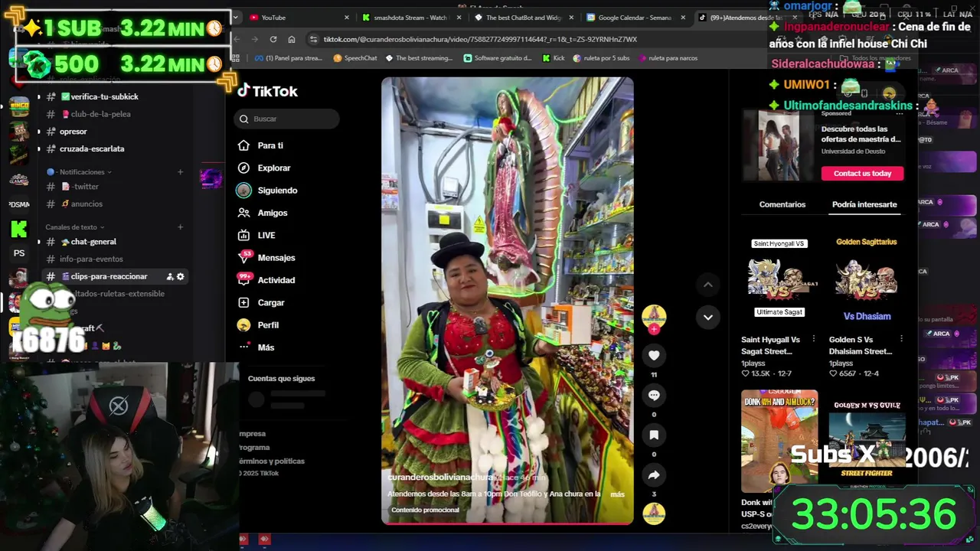This screenshot has width=980, height=551.
Task: Collapse the Canales de texto category
Action: click(x=74, y=227)
